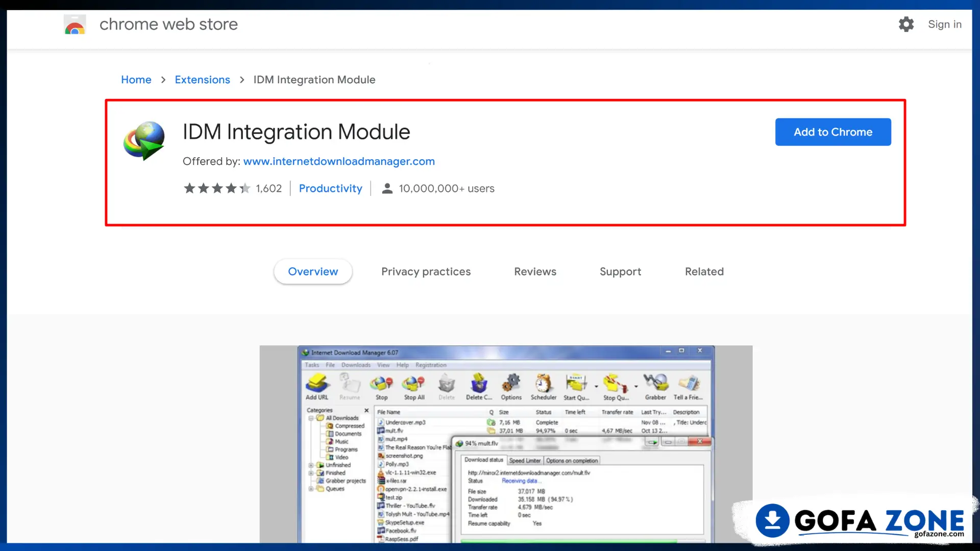Viewport: 980px width, 551px height.
Task: Go to the Home breadcrumb
Action: [x=136, y=80]
